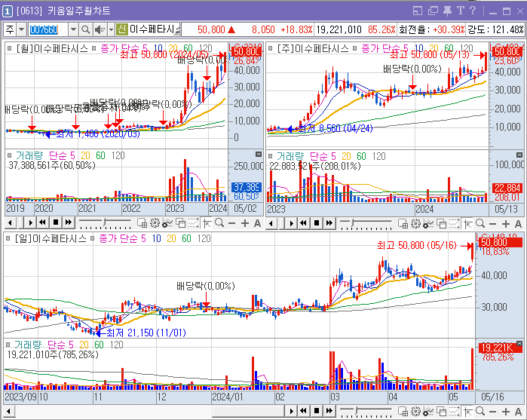527x420 pixels.
Task: Close the daily volume pane with its X
Action: 519,343
